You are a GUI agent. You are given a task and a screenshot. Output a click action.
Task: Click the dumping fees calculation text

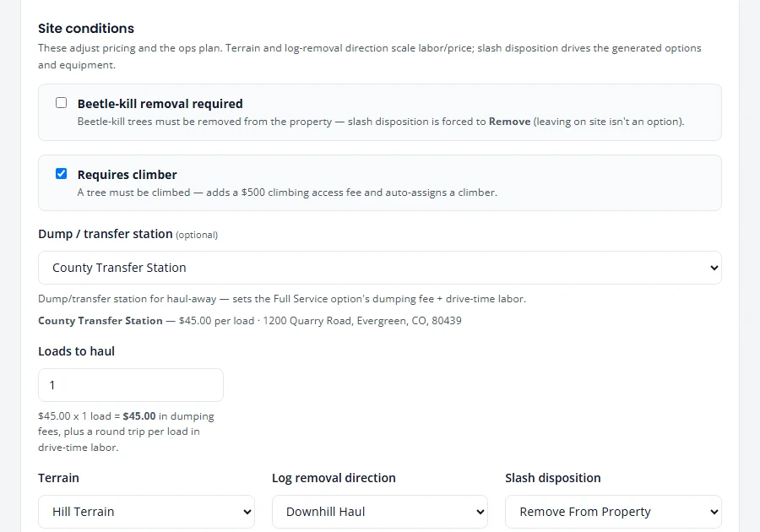coord(126,432)
